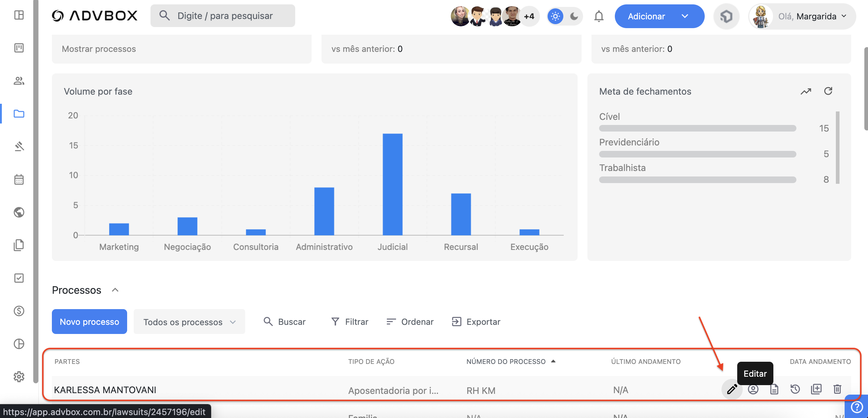
Task: Open the dollar financial icon in sidebar
Action: point(19,311)
